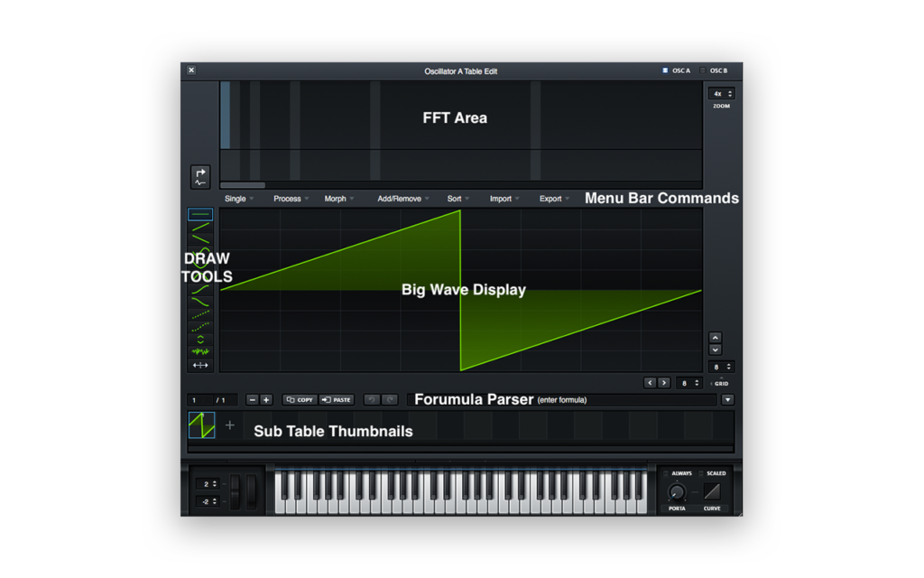Select the sine curve draw tool
924x578 pixels.
[x=200, y=256]
